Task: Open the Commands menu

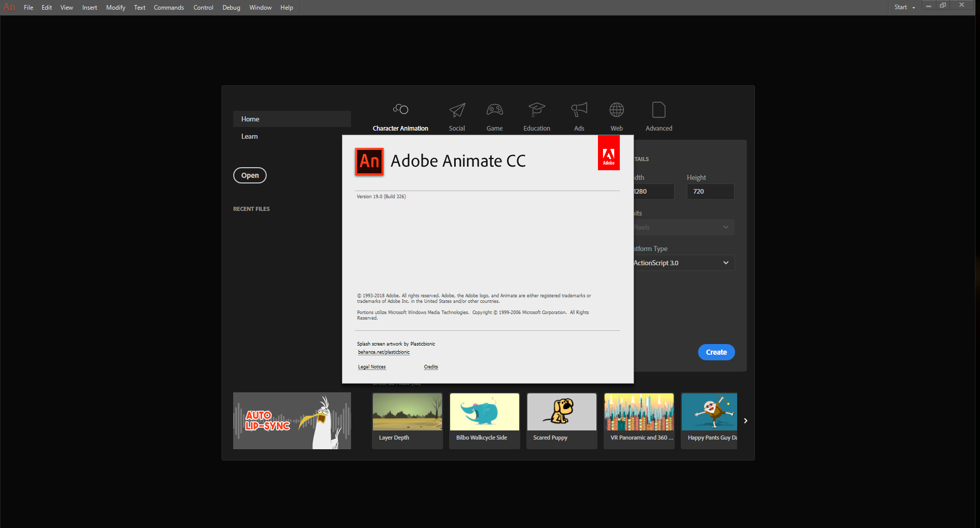Action: coord(169,7)
